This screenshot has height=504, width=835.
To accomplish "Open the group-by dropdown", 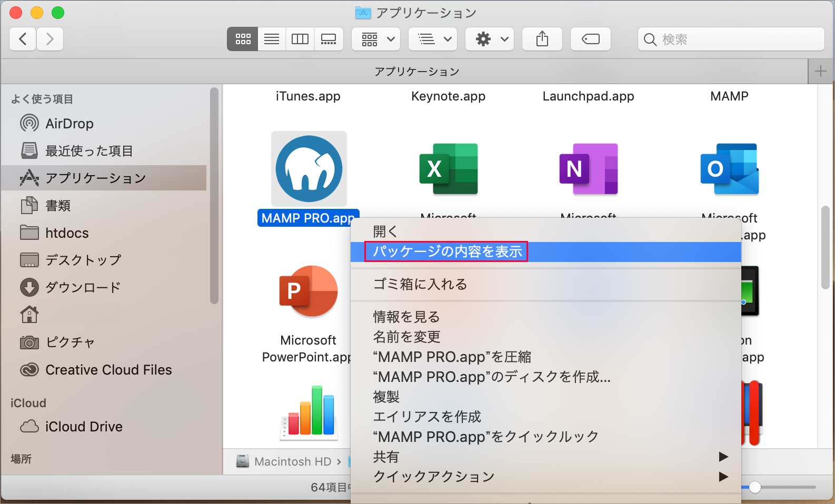I will point(376,39).
